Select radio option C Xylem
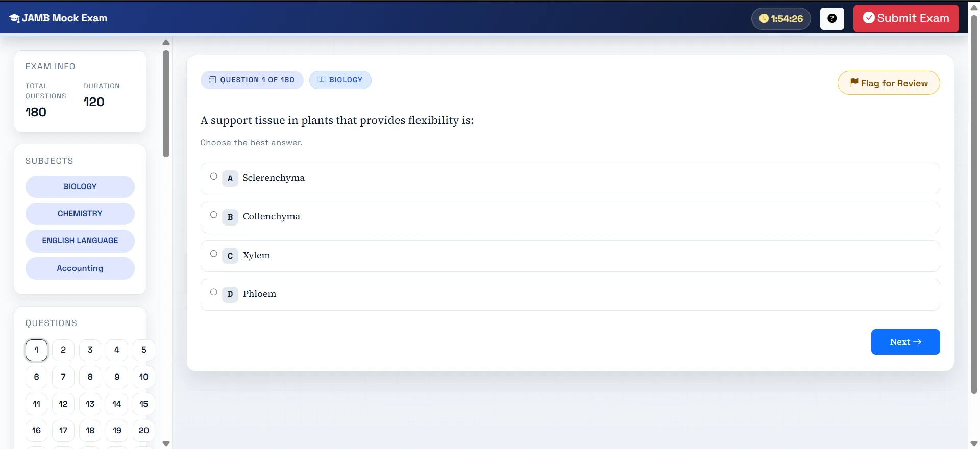 coord(214,254)
